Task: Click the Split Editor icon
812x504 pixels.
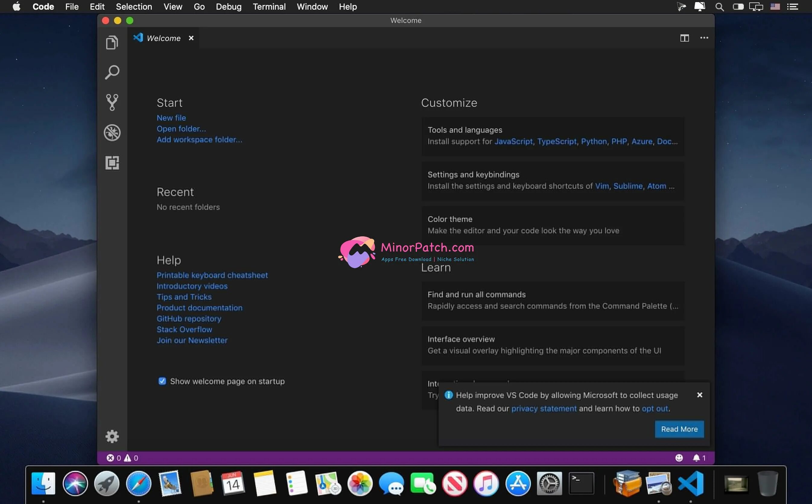Action: pyautogui.click(x=685, y=38)
